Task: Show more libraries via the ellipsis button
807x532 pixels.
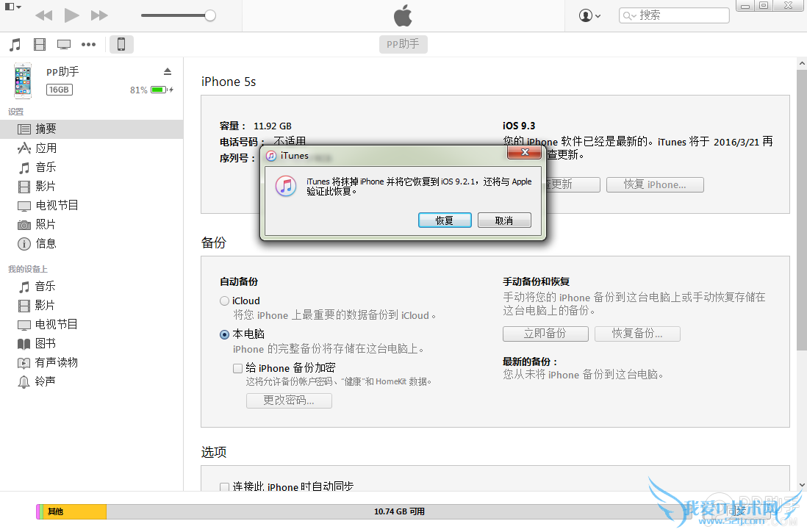Action: (89, 45)
